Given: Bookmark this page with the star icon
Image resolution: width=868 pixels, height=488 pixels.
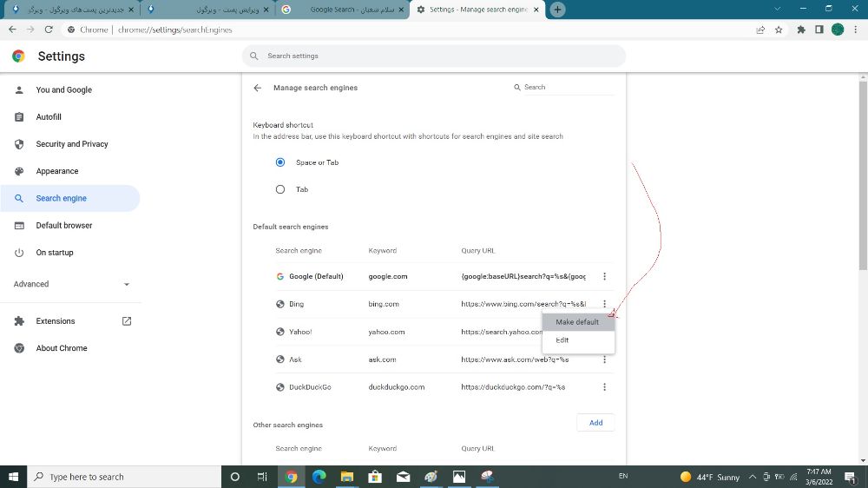Looking at the screenshot, I should (x=779, y=30).
